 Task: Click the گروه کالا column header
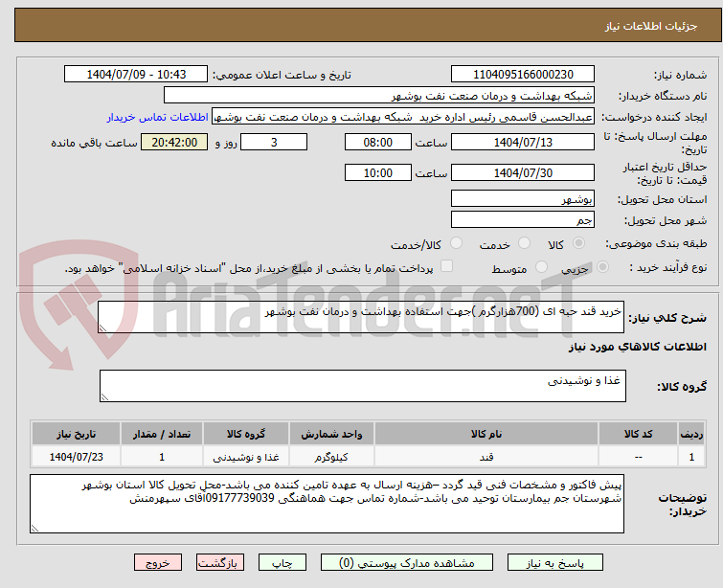click(x=246, y=434)
